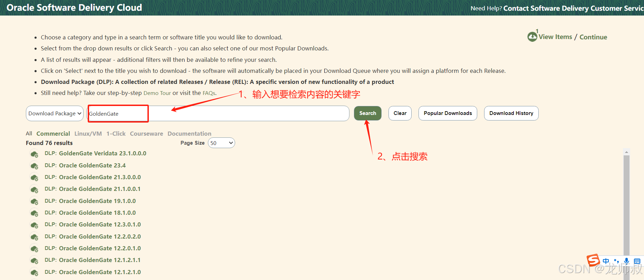
Task: Click the results scrollbar up arrow
Action: point(626,152)
